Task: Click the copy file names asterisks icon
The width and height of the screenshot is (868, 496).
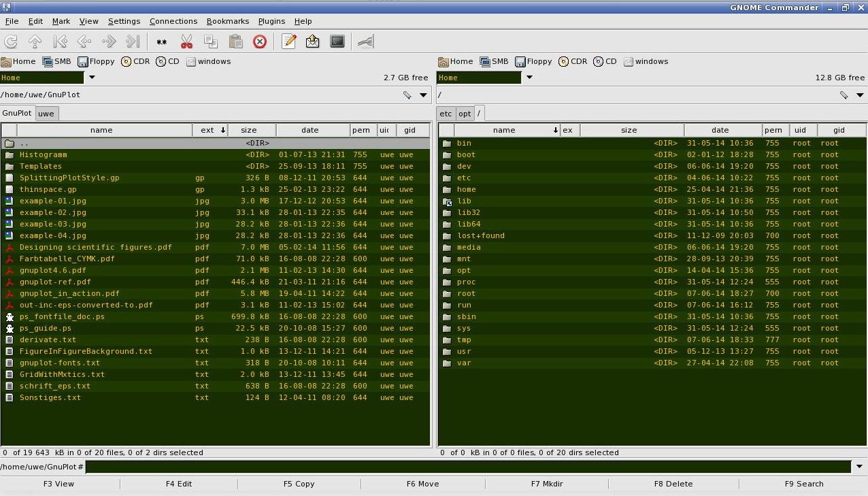Action: click(162, 42)
